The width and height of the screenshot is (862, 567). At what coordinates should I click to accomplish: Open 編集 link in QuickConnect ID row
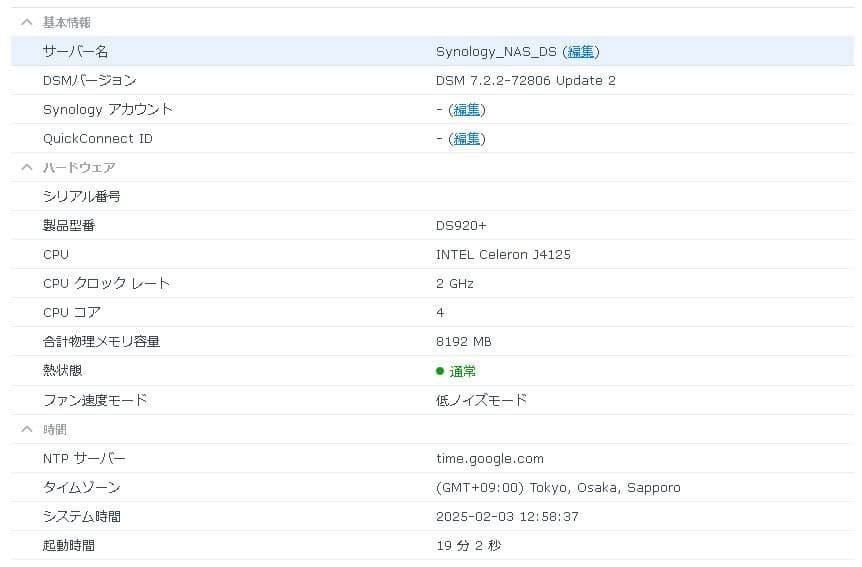(467, 139)
